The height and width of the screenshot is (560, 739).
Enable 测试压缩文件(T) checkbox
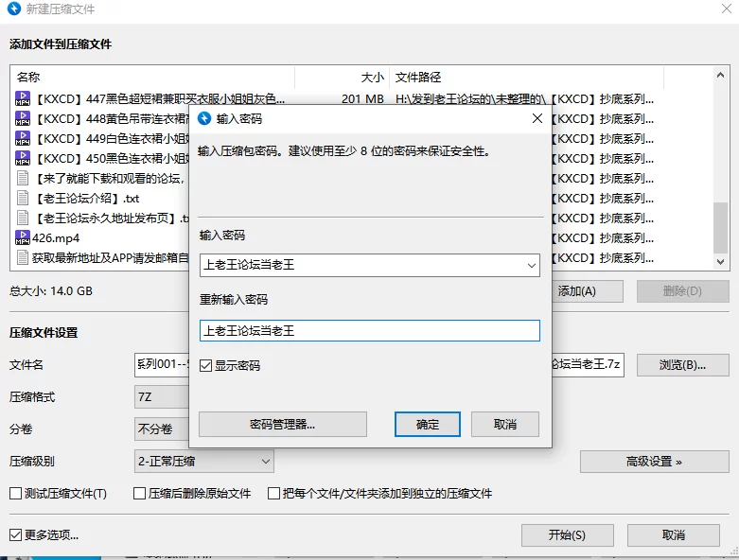[x=15, y=493]
